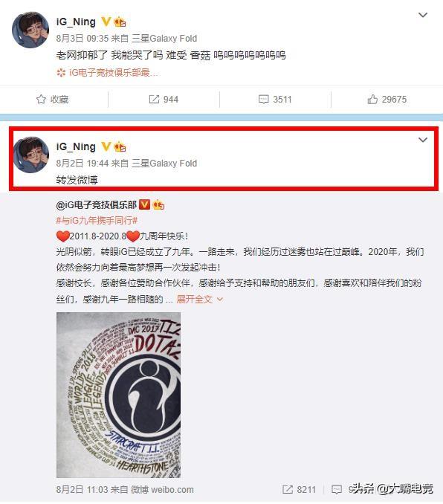Open the first post's chevron menu
The height and width of the screenshot is (504, 443).
[x=423, y=15]
